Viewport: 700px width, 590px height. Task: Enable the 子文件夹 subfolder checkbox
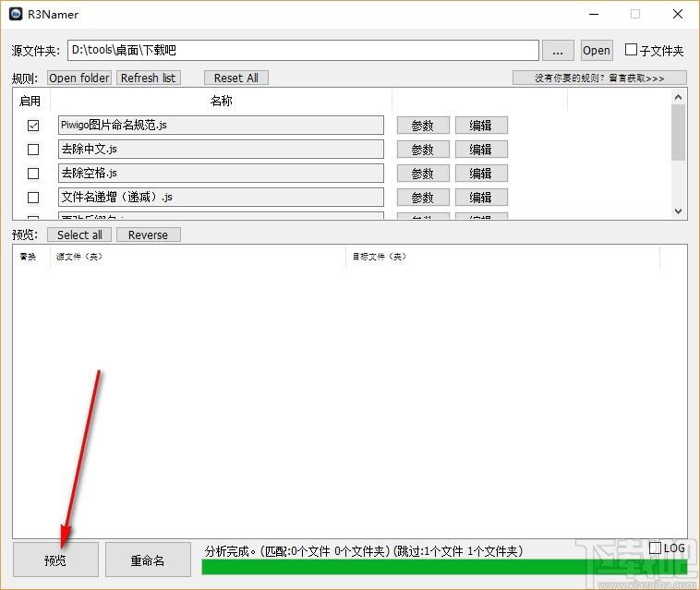[631, 50]
